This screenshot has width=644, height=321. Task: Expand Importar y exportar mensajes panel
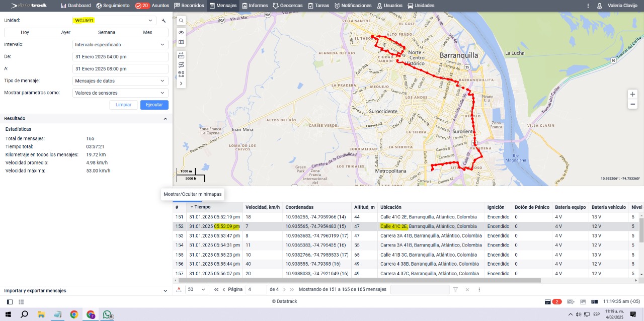coord(166,291)
